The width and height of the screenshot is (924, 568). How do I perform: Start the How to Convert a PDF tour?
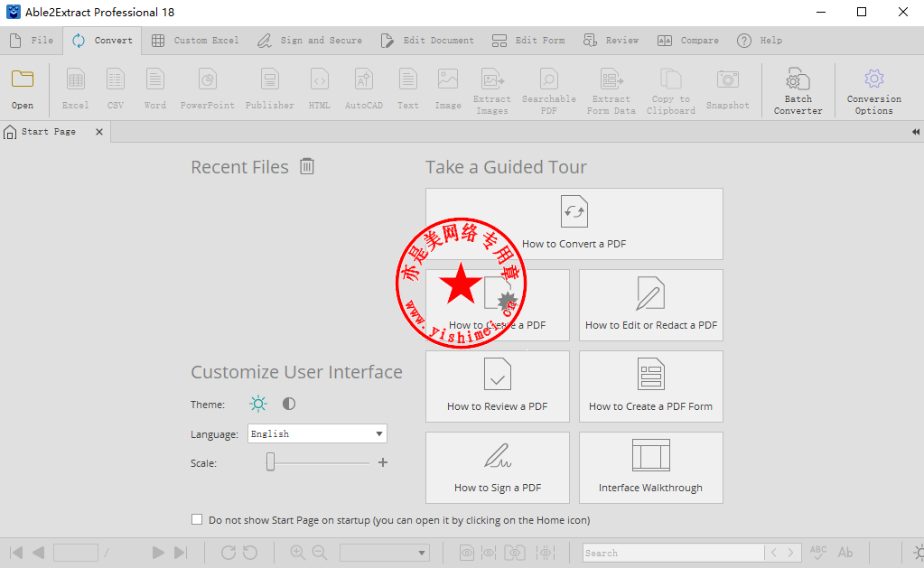coord(574,224)
